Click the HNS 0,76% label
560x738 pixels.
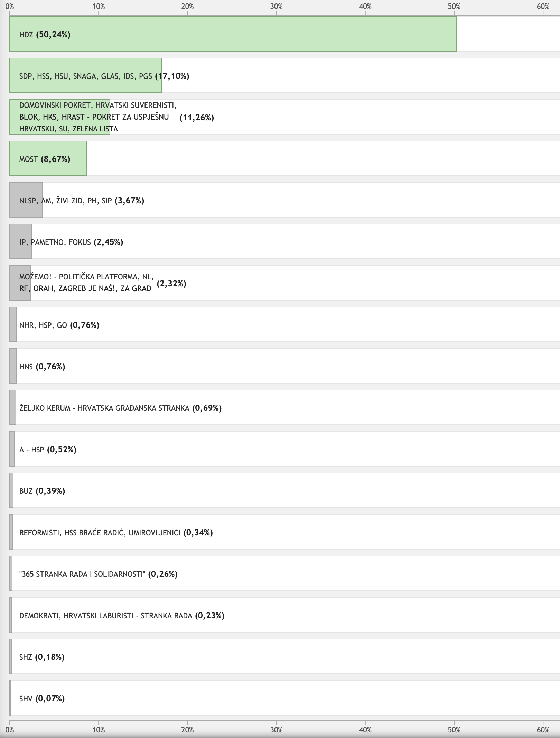[42, 367]
